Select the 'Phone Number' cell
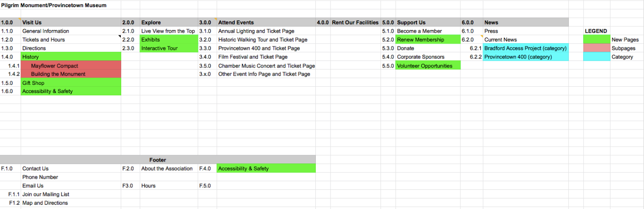This screenshot has width=644, height=209. click(71, 177)
